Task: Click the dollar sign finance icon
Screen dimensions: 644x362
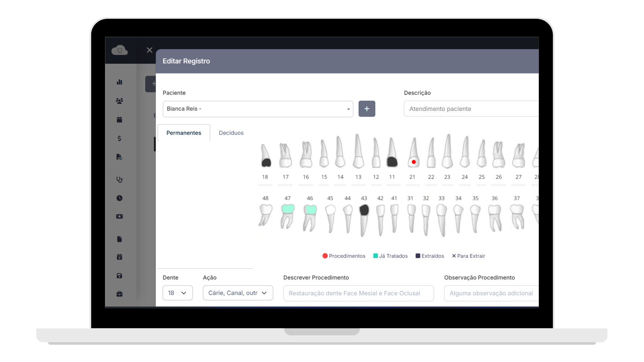Action: [119, 138]
